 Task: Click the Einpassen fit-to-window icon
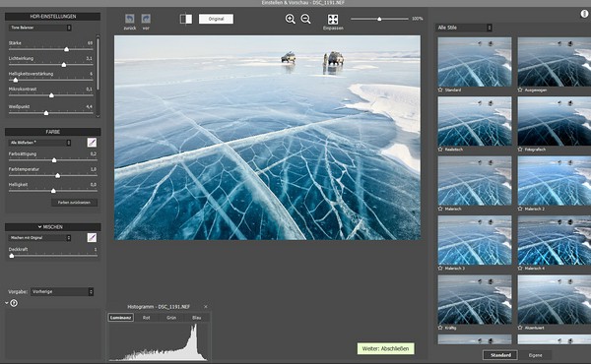tap(333, 20)
